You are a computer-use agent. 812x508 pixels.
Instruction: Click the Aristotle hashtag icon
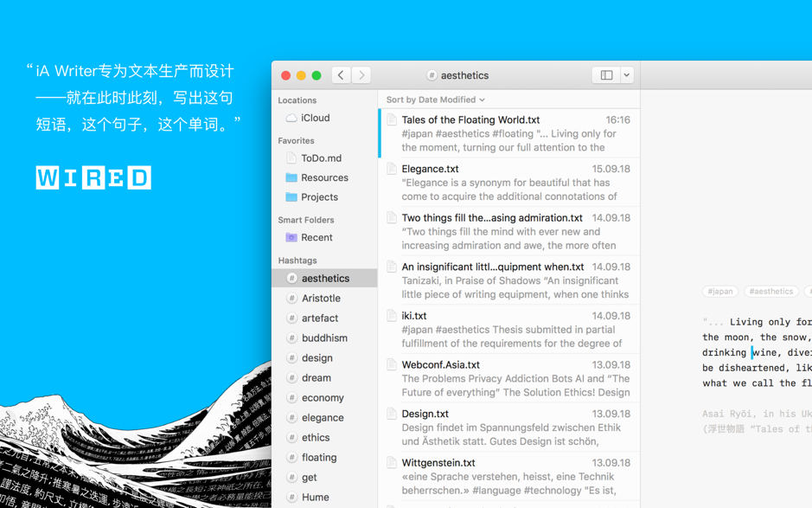292,298
